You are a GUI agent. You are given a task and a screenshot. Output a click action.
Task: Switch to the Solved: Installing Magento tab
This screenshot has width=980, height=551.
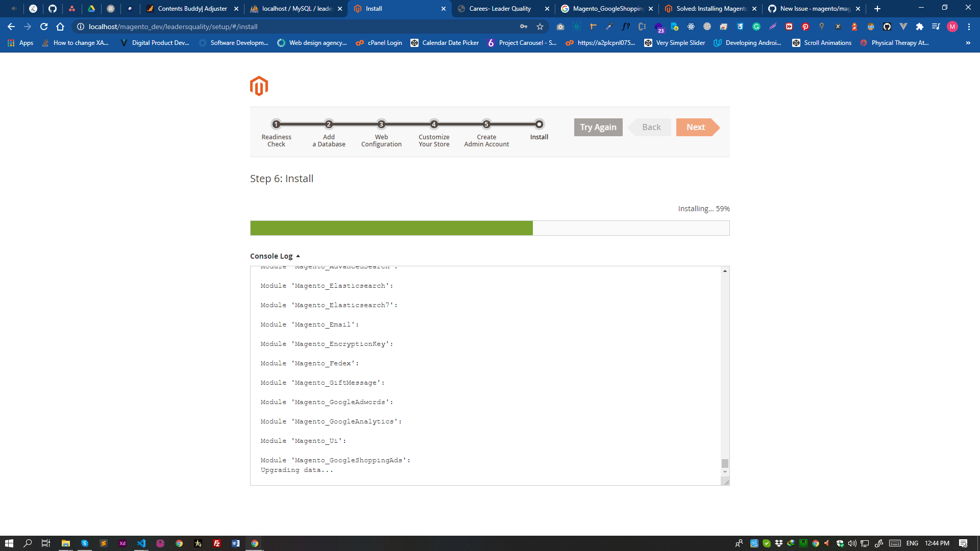pyautogui.click(x=709, y=9)
